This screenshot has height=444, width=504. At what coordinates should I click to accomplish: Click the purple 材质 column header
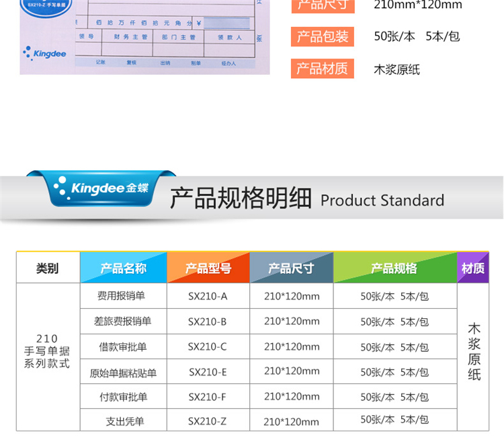click(x=473, y=268)
